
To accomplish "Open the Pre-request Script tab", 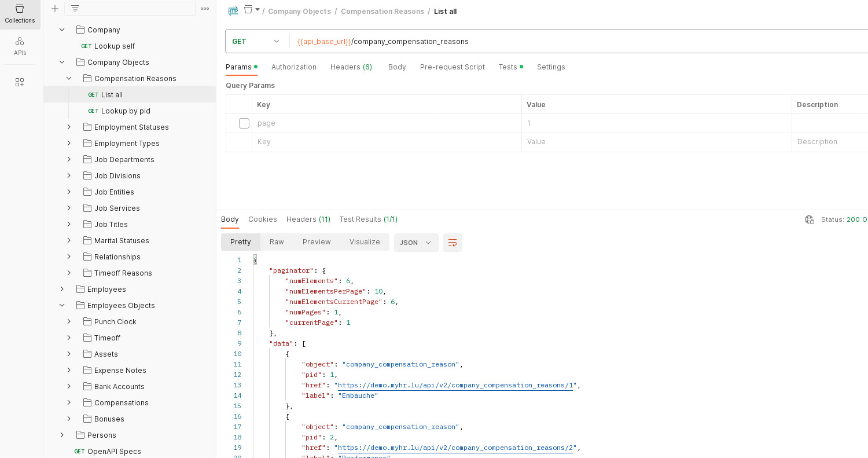I will tap(453, 67).
